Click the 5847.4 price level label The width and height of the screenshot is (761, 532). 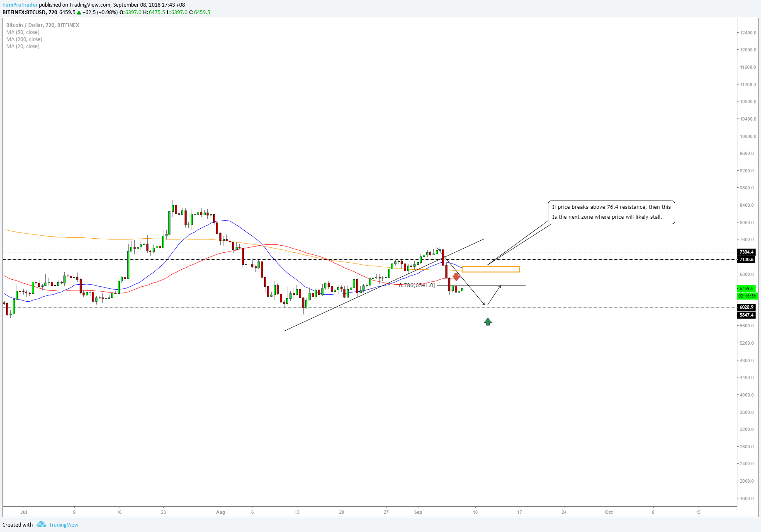[746, 315]
